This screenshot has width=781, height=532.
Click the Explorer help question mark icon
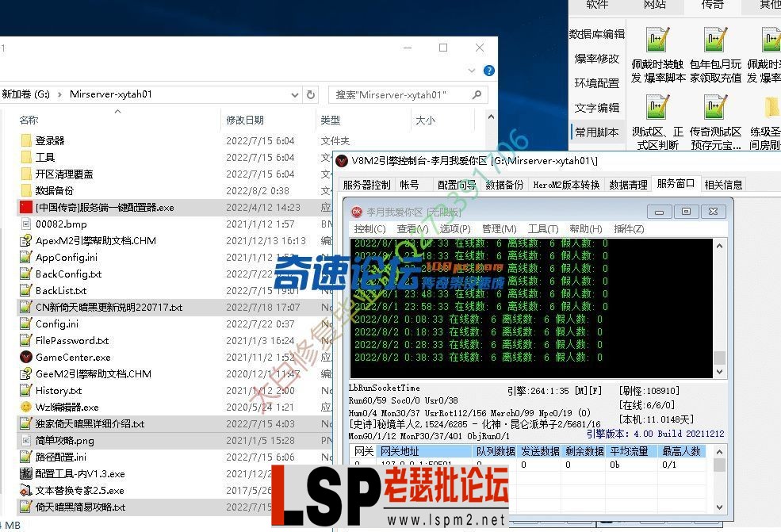click(489, 71)
